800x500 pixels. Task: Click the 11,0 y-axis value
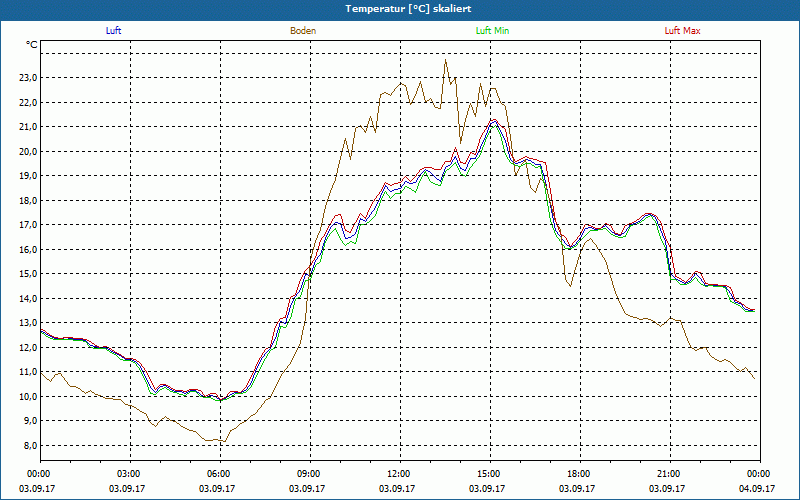pos(29,372)
